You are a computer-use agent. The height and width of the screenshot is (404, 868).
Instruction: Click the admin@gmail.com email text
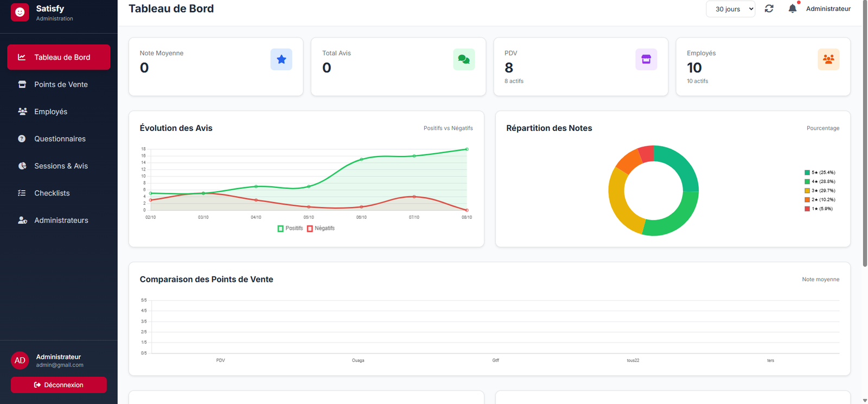pyautogui.click(x=60, y=365)
